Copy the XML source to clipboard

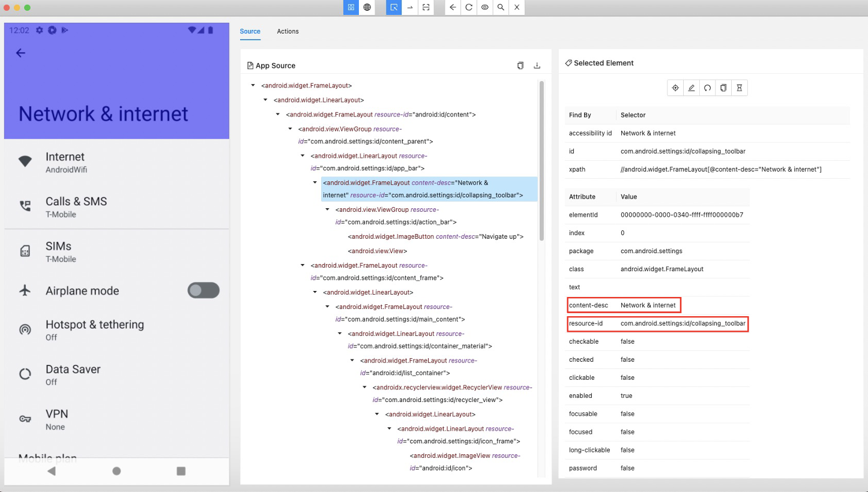(520, 65)
